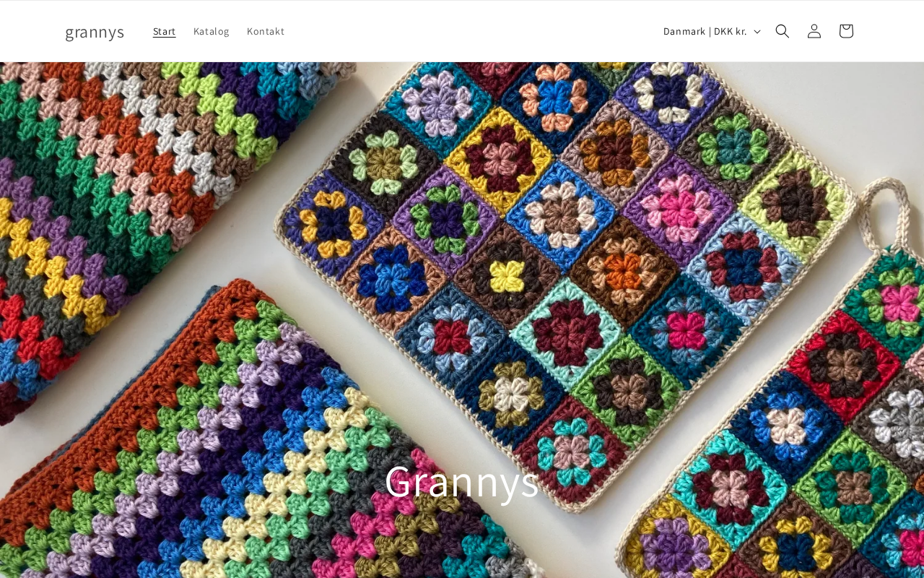
Task: Open the shopping cart bag icon
Action: (x=846, y=31)
